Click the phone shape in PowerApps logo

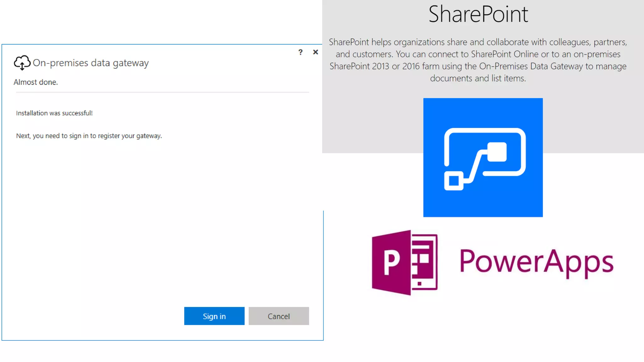pyautogui.click(x=425, y=262)
